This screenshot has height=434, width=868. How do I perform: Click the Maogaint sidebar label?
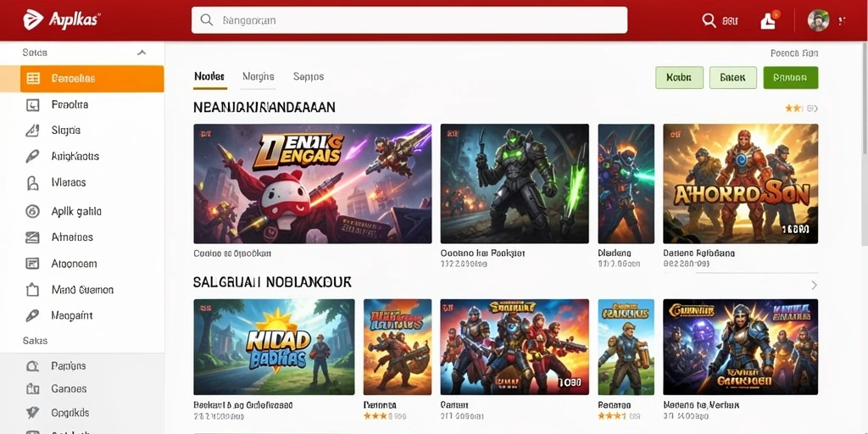(72, 315)
